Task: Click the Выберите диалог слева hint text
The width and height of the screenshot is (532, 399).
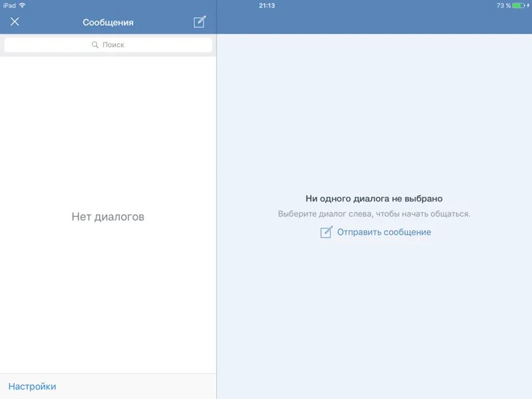Action: click(x=374, y=213)
